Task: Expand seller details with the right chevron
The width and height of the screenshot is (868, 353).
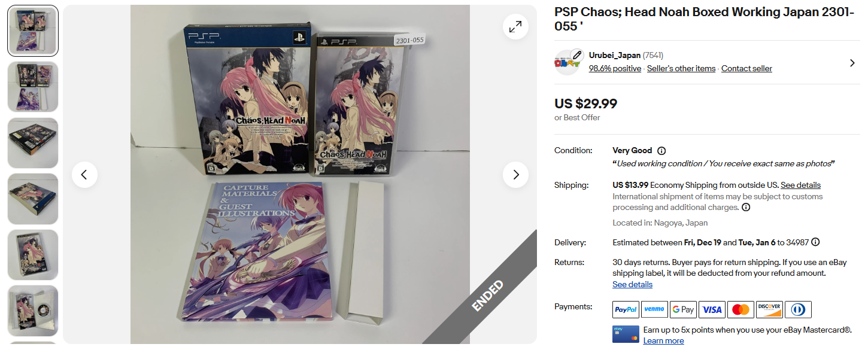Action: [x=852, y=63]
